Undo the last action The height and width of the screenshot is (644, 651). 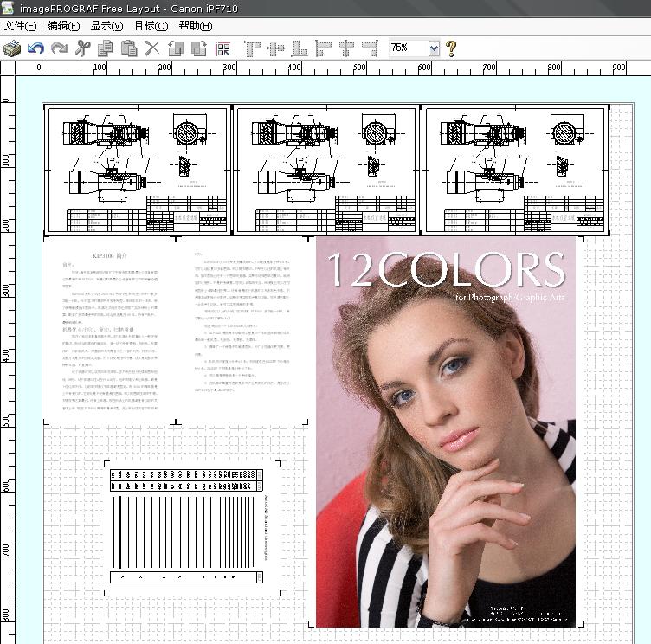pyautogui.click(x=35, y=48)
